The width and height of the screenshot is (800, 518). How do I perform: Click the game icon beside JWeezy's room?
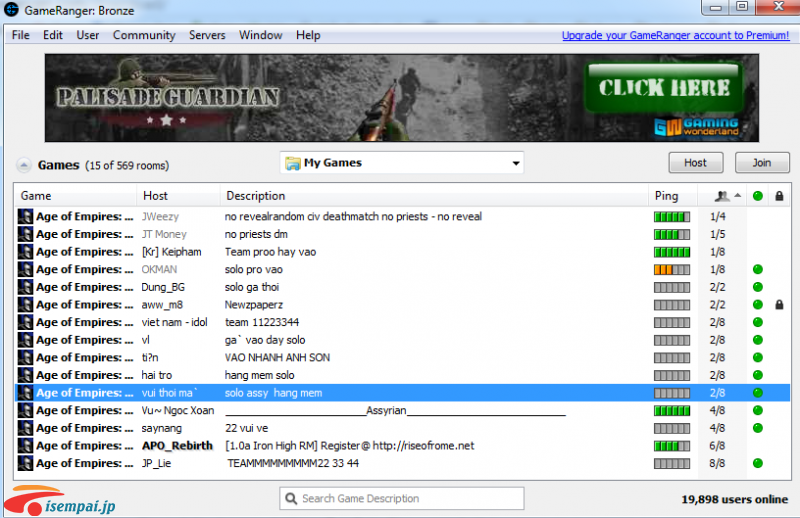click(26, 216)
